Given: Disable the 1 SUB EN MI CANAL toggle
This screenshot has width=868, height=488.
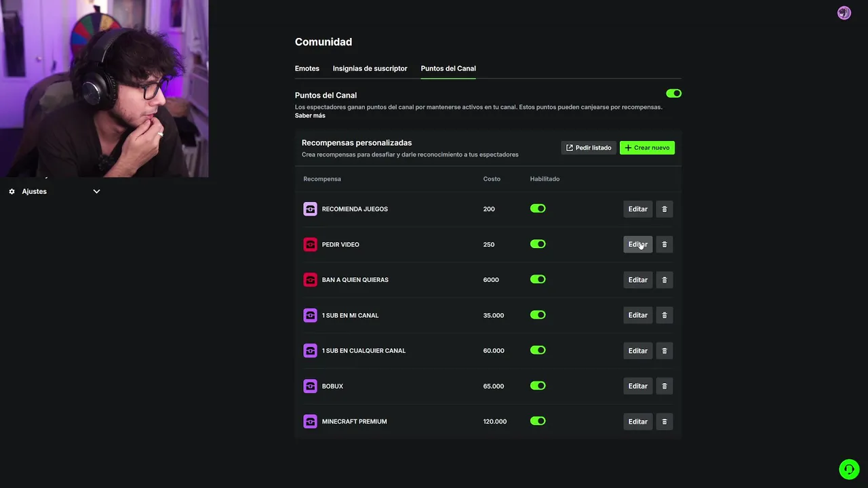Looking at the screenshot, I should [x=538, y=314].
